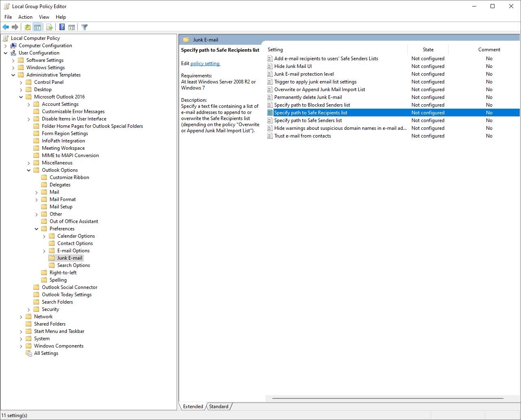The width and height of the screenshot is (521, 420).
Task: Click the Export List toolbar icon
Action: click(x=50, y=27)
